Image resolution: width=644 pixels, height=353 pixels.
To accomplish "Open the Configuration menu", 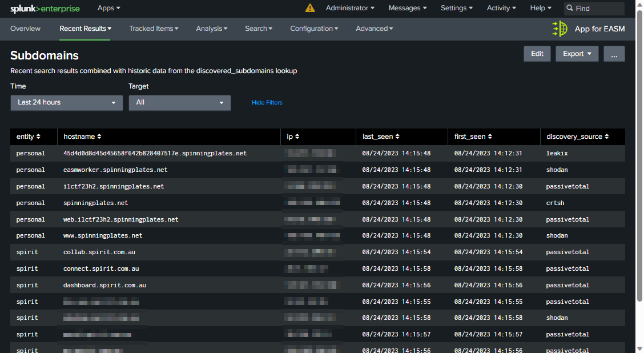I will [x=314, y=29].
